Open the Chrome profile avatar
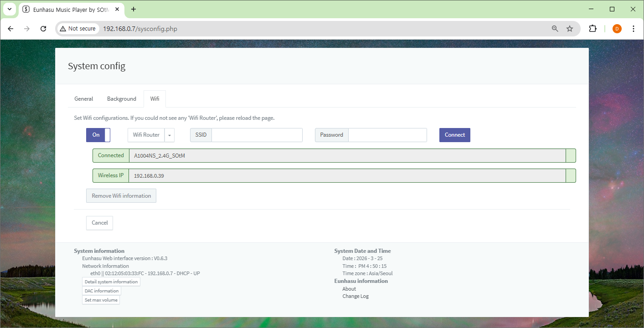This screenshot has width=644, height=328. [x=617, y=29]
